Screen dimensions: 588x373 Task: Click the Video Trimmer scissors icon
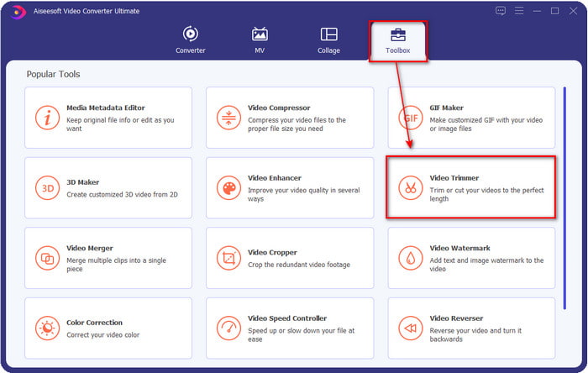click(411, 187)
